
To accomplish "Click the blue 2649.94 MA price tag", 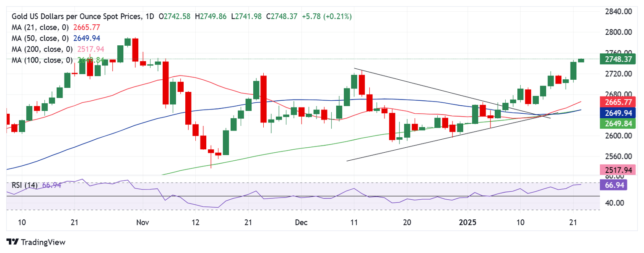I will point(618,113).
